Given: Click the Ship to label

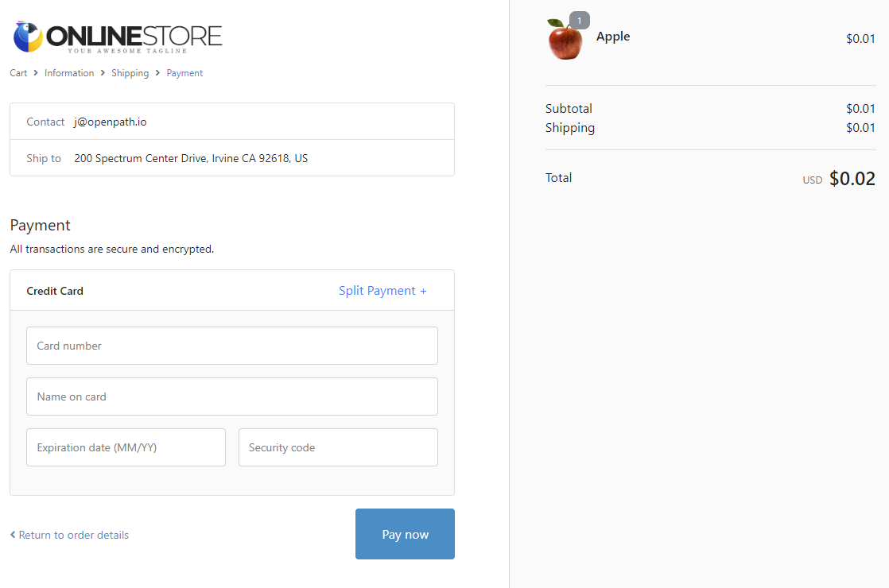Looking at the screenshot, I should pos(44,159).
